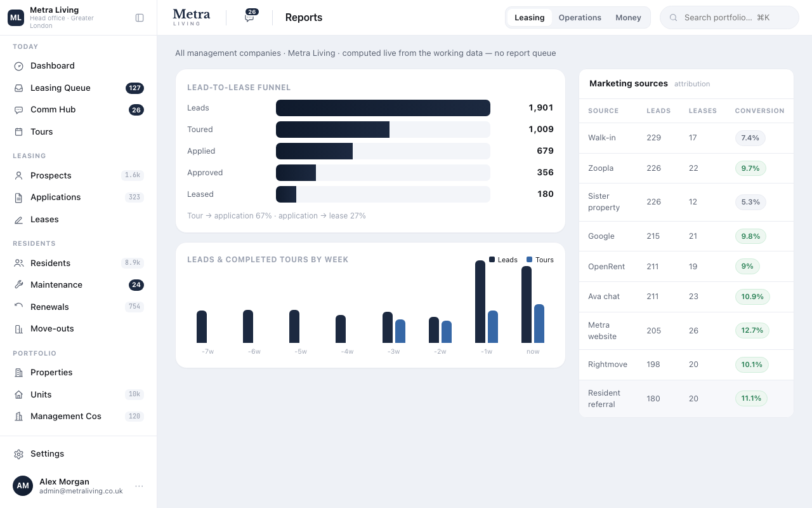Open Management Cos

click(x=78, y=417)
